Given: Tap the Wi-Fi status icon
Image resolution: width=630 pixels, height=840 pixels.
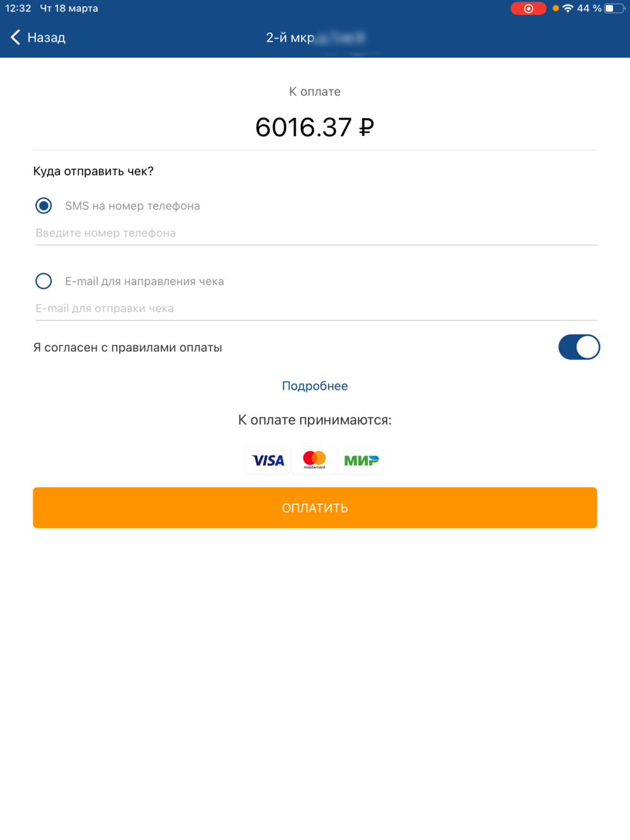Looking at the screenshot, I should click(568, 8).
